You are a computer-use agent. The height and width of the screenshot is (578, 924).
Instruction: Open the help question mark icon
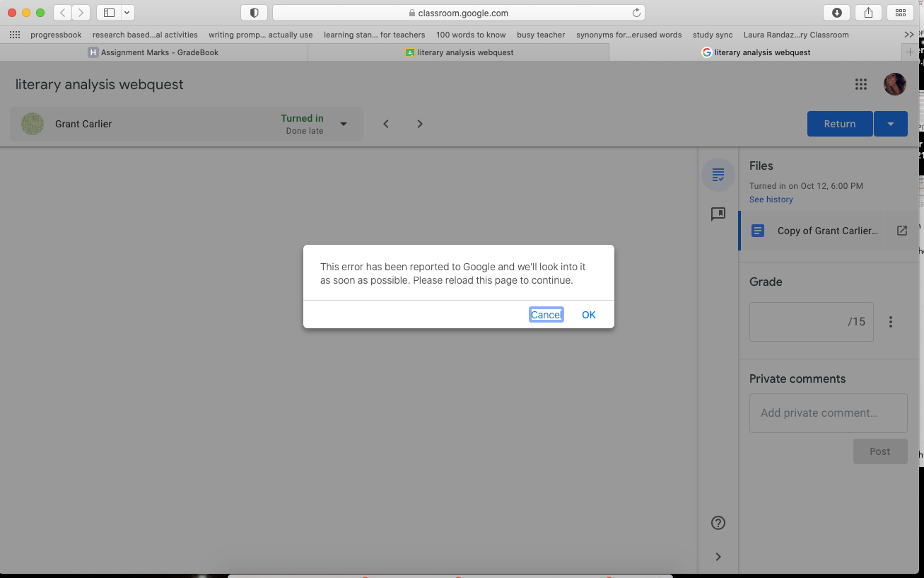(x=718, y=523)
